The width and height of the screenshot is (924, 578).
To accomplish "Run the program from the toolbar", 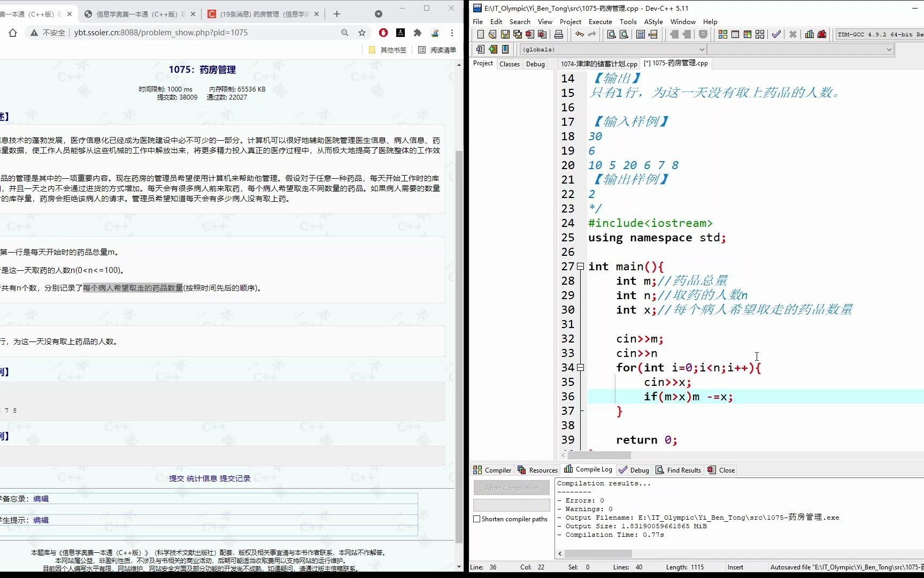I will pos(735,34).
